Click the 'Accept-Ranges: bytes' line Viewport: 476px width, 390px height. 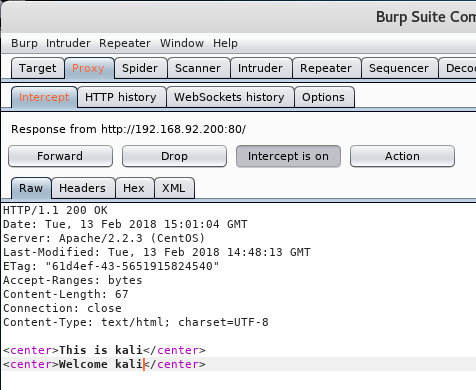73,280
